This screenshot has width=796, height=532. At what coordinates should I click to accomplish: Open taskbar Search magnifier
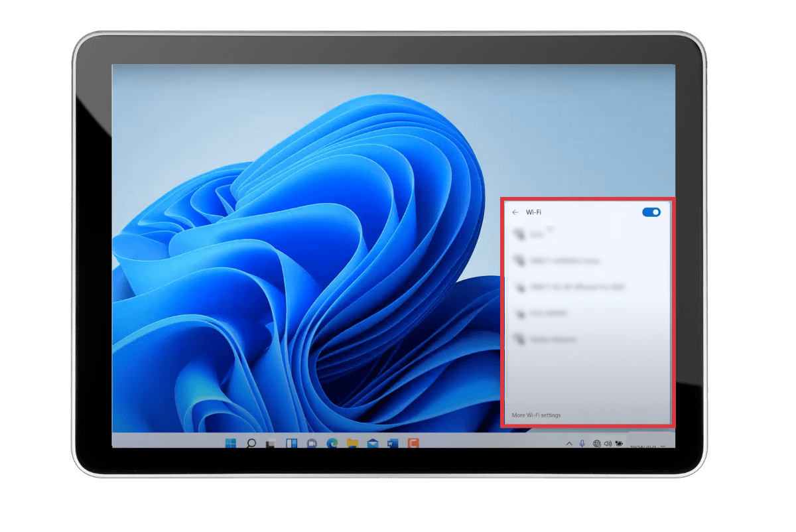[251, 443]
